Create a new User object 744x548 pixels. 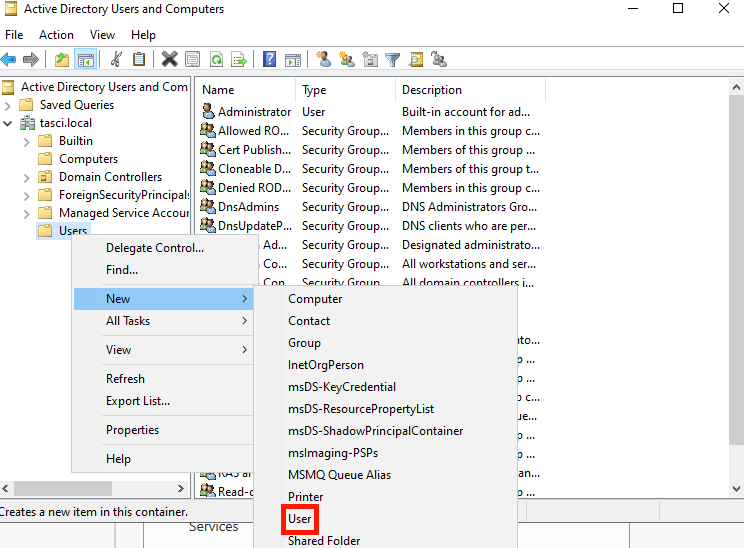385,519
